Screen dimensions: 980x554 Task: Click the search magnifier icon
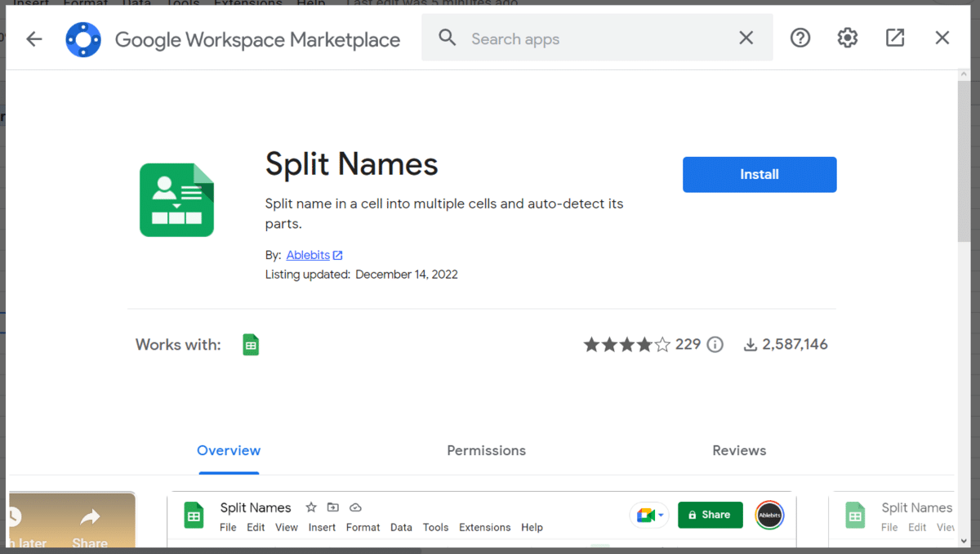coord(448,38)
